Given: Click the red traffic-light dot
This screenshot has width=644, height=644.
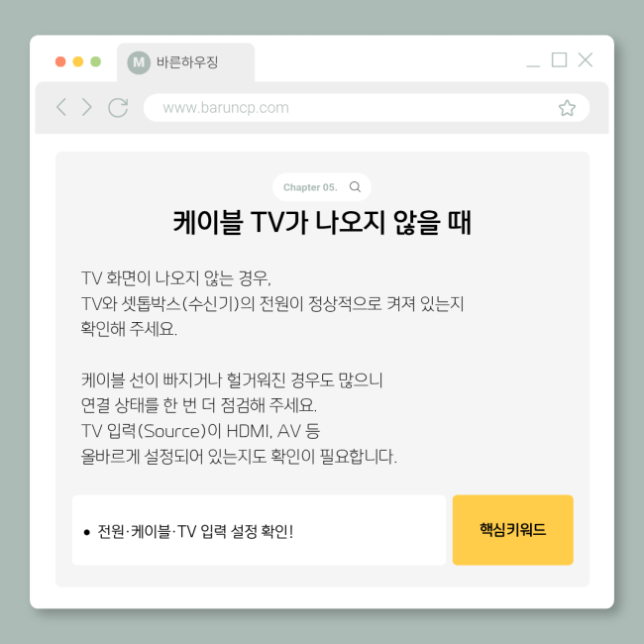Looking at the screenshot, I should pos(60,61).
